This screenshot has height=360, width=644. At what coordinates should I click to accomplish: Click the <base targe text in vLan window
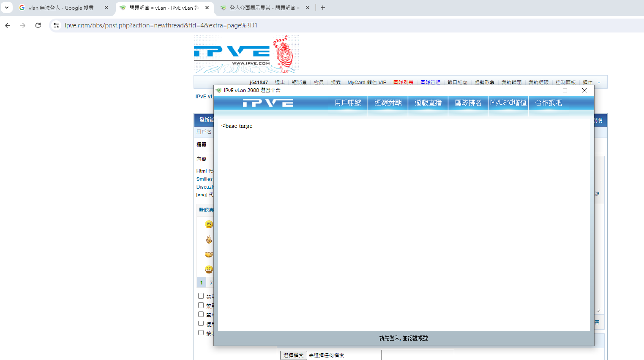click(237, 126)
